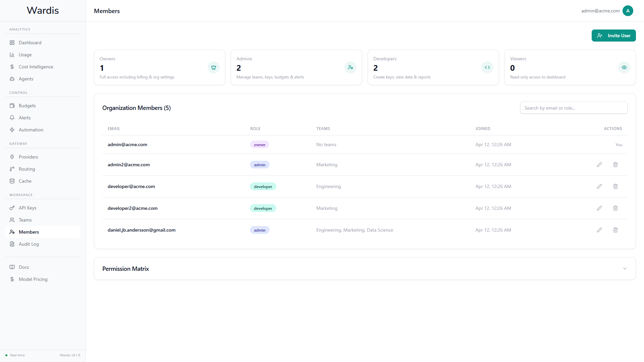Viewport: 644px width, 362px height.
Task: Edit developer@acme.com with pencil icon
Action: pyautogui.click(x=599, y=186)
